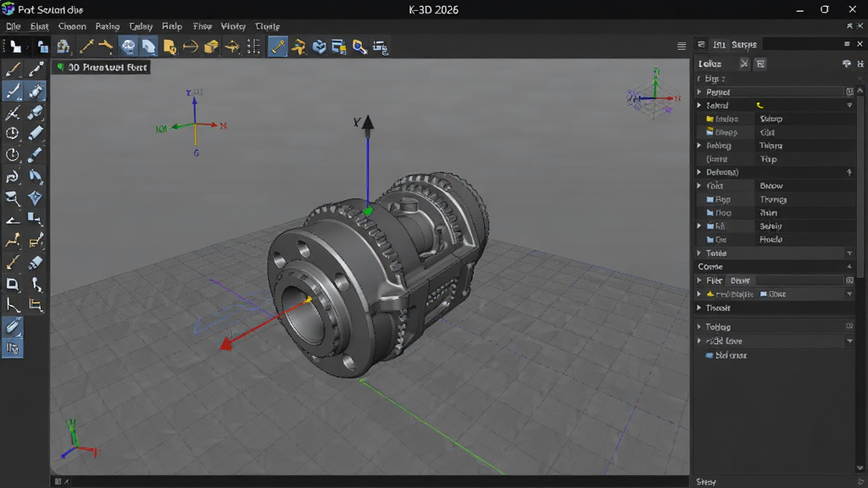Screen dimensions: 868x488
Task: Open the dropdown arrow on the 'Fidd Lave' row
Action: pos(849,341)
